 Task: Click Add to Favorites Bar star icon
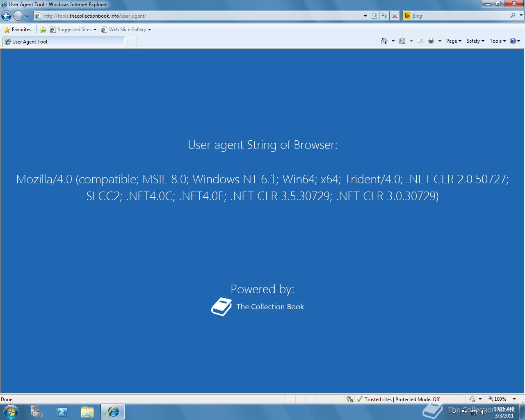tap(43, 30)
